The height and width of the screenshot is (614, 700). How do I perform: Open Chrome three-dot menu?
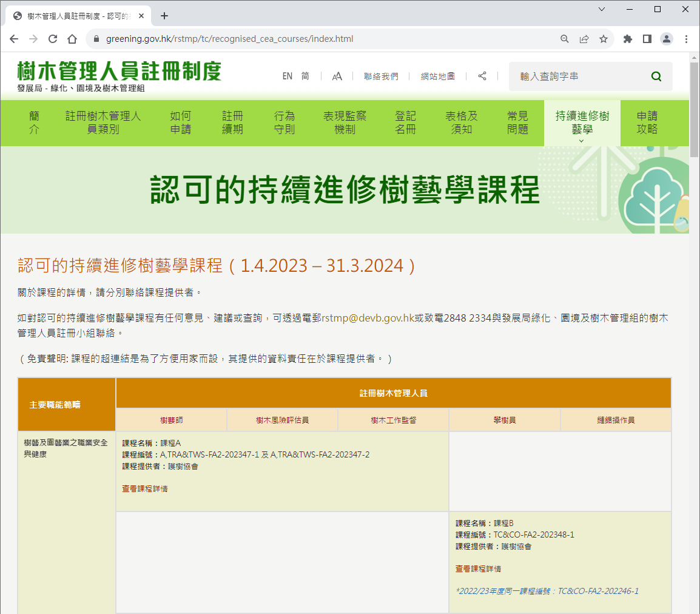point(686,39)
